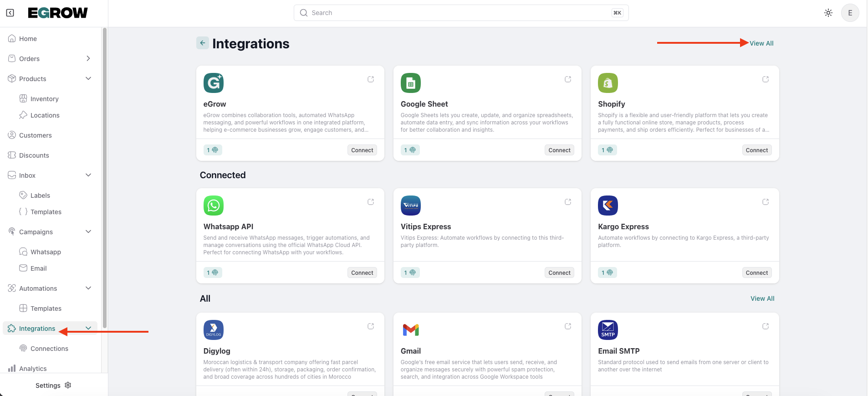Viewport: 868px width, 396px height.
Task: Click the Whatsapp API logo icon
Action: click(x=213, y=206)
